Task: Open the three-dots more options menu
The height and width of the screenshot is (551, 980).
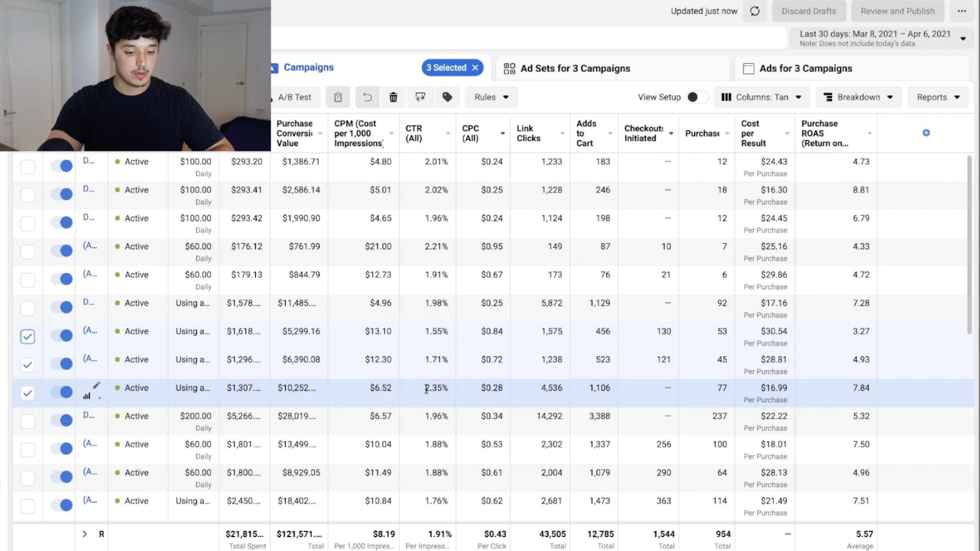Action: [x=961, y=11]
